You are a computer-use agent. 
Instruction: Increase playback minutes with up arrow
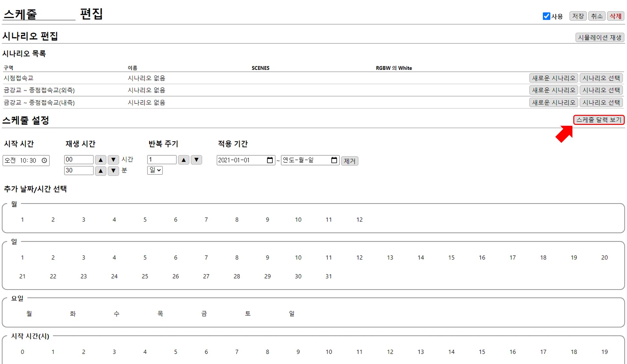point(101,171)
